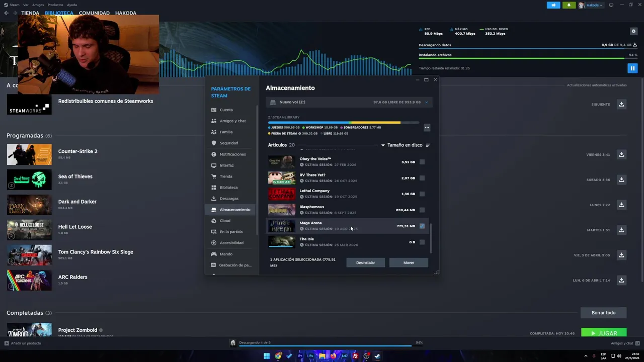This screenshot has height=362, width=644.
Task: Click bottom Descargando 4 de 5 progress bar
Action: click(x=325, y=345)
